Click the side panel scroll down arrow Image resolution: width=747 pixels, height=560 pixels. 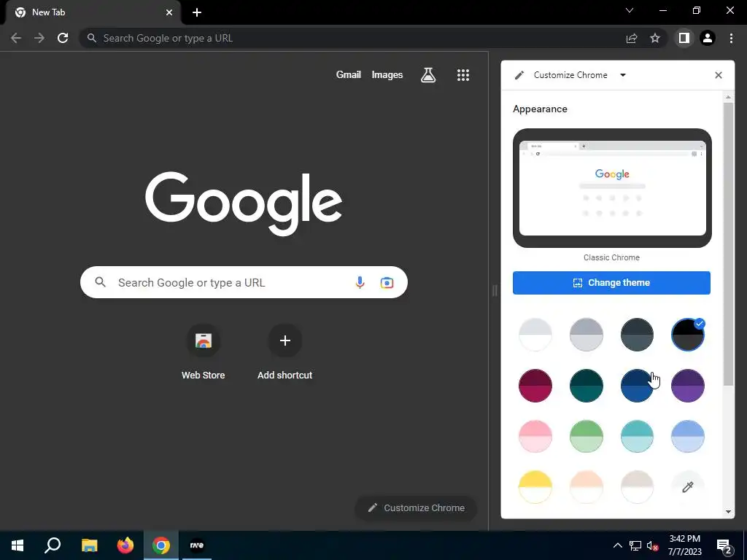click(x=728, y=512)
